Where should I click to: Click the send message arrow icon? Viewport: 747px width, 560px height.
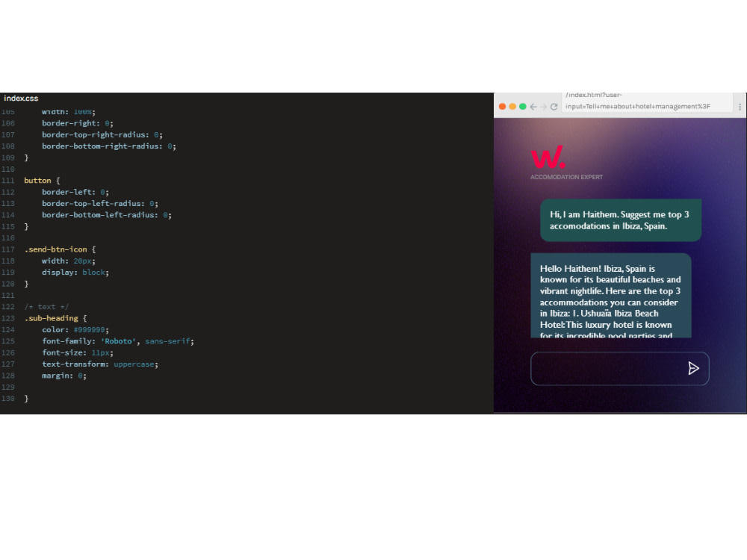(693, 368)
